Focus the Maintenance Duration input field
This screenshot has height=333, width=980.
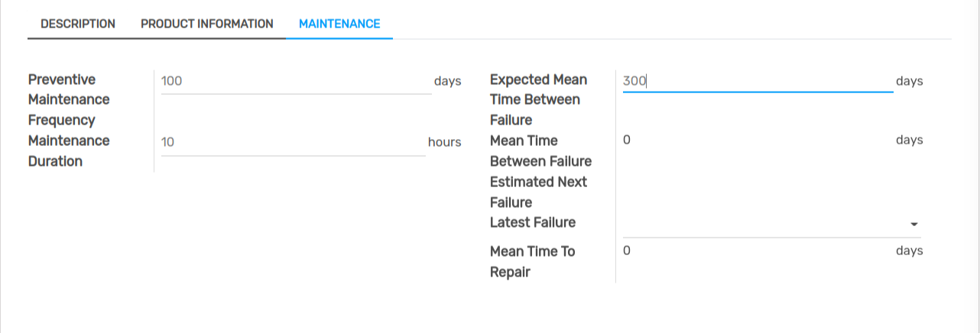[293, 142]
